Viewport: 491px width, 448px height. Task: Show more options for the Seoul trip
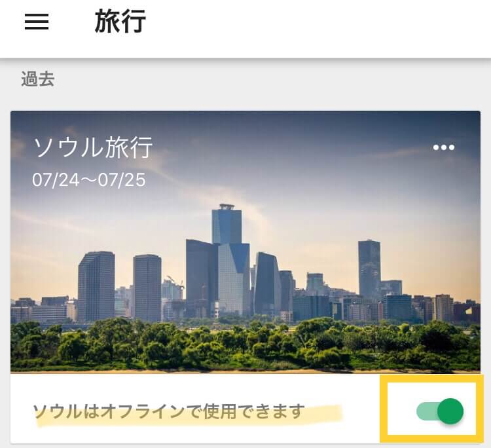(444, 147)
